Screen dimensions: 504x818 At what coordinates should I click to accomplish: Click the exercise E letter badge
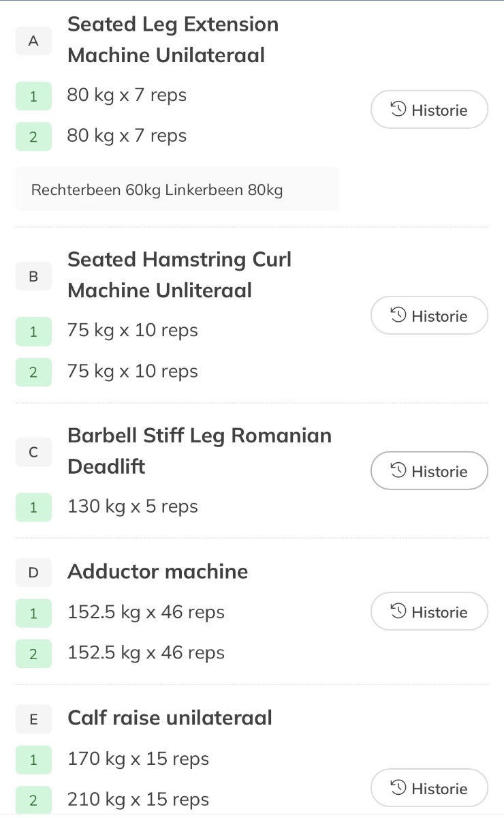[33, 718]
